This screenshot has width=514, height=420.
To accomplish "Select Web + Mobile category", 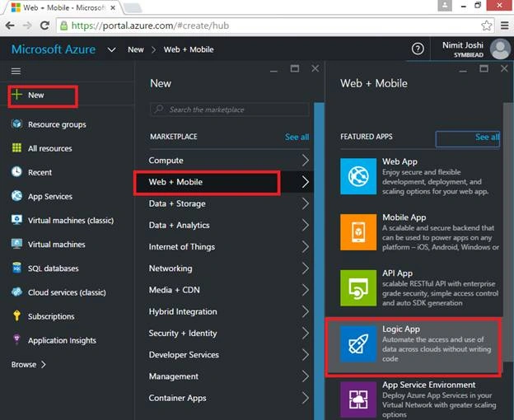I will point(224,182).
